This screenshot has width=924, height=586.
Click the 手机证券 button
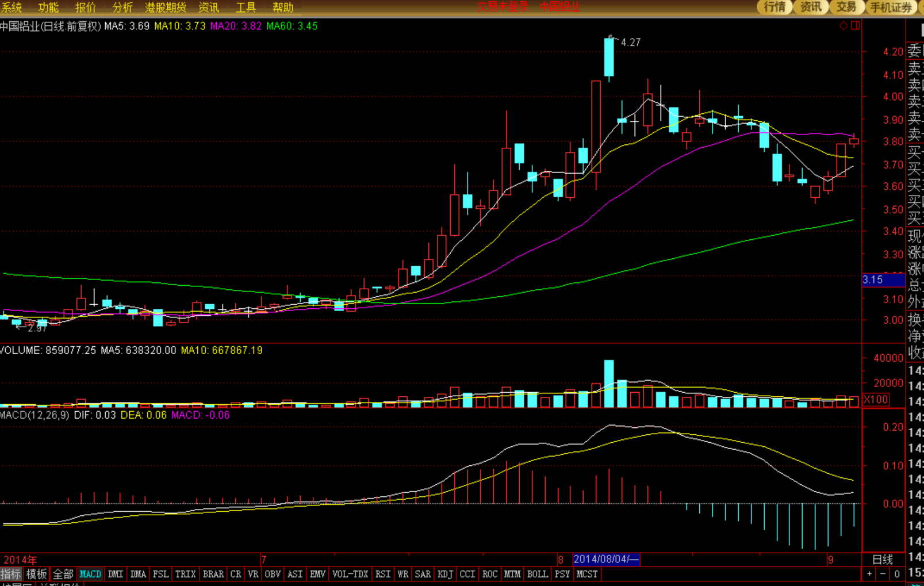point(891,7)
